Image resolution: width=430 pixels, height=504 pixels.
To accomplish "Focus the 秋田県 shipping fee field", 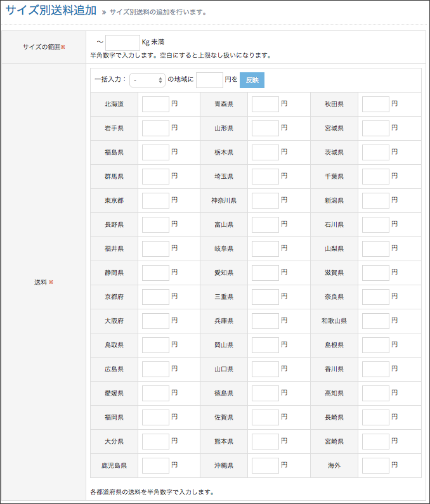I will [375, 104].
